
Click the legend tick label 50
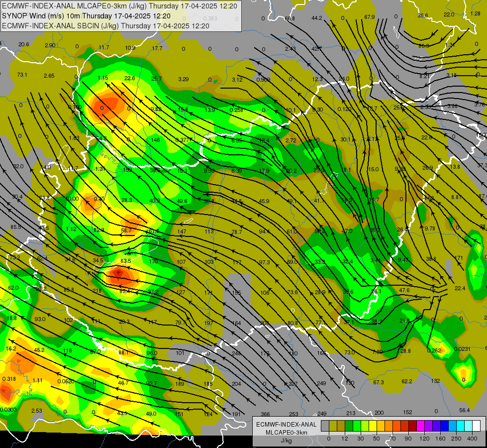376,439
